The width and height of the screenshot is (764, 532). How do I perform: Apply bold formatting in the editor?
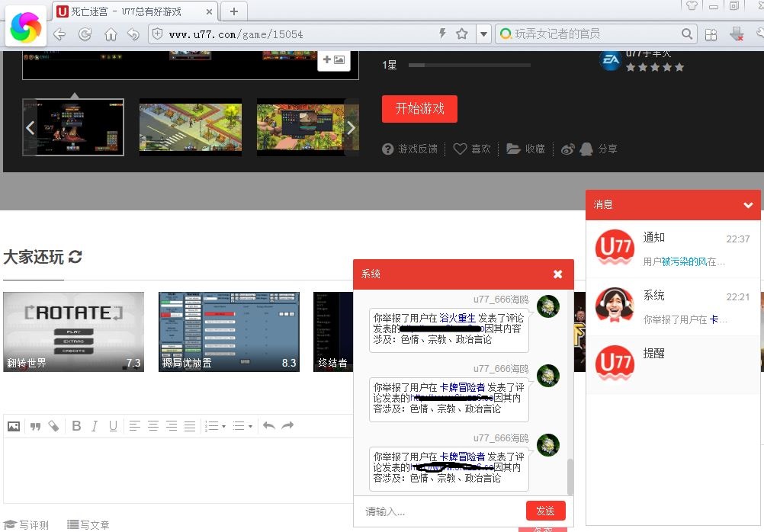[76, 426]
